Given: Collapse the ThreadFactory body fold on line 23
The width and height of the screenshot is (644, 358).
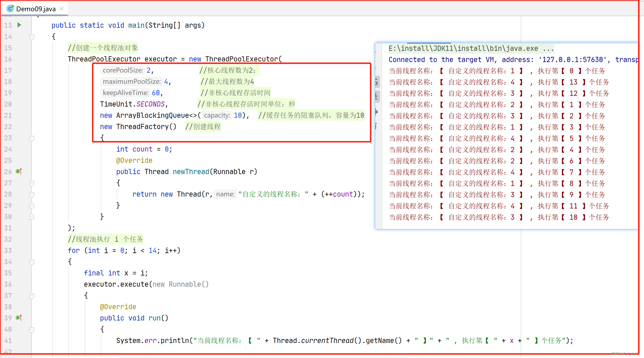Looking at the screenshot, I should point(32,138).
